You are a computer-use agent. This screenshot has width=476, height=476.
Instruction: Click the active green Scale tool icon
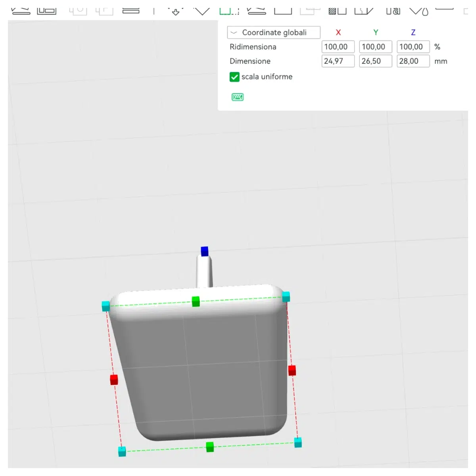click(229, 11)
